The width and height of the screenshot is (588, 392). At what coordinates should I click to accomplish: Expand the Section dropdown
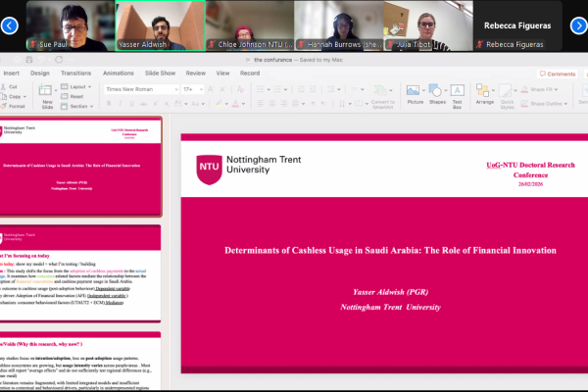[x=76, y=106]
